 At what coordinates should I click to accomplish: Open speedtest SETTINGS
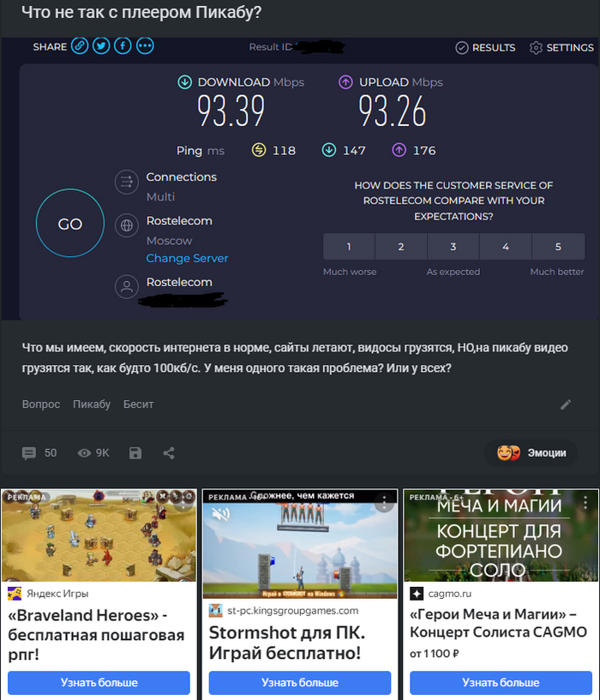561,48
